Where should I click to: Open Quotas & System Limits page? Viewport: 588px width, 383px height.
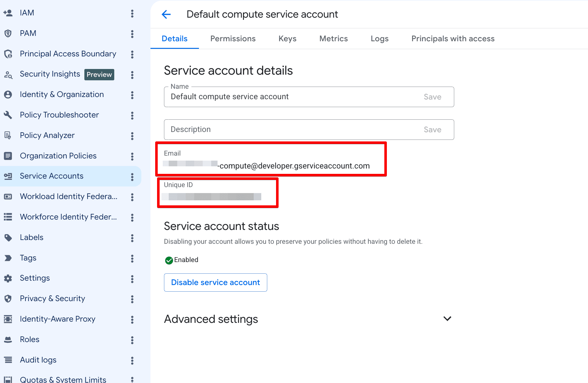click(63, 380)
